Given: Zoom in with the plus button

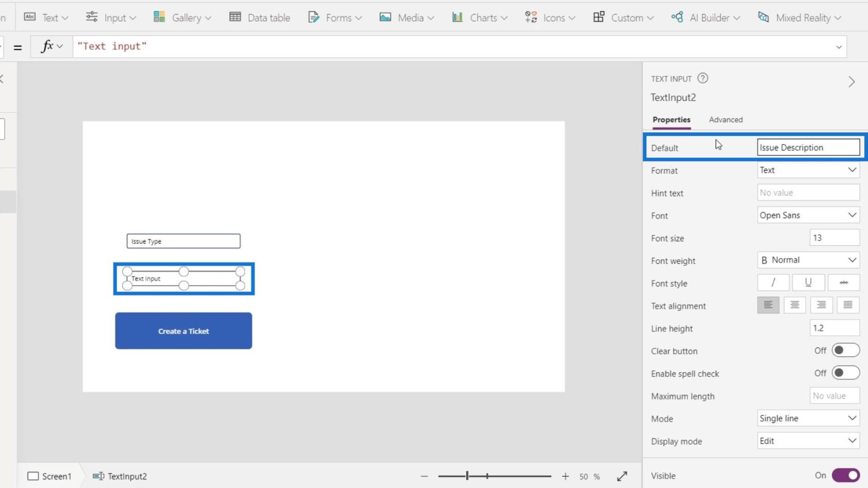Looking at the screenshot, I should coord(565,476).
